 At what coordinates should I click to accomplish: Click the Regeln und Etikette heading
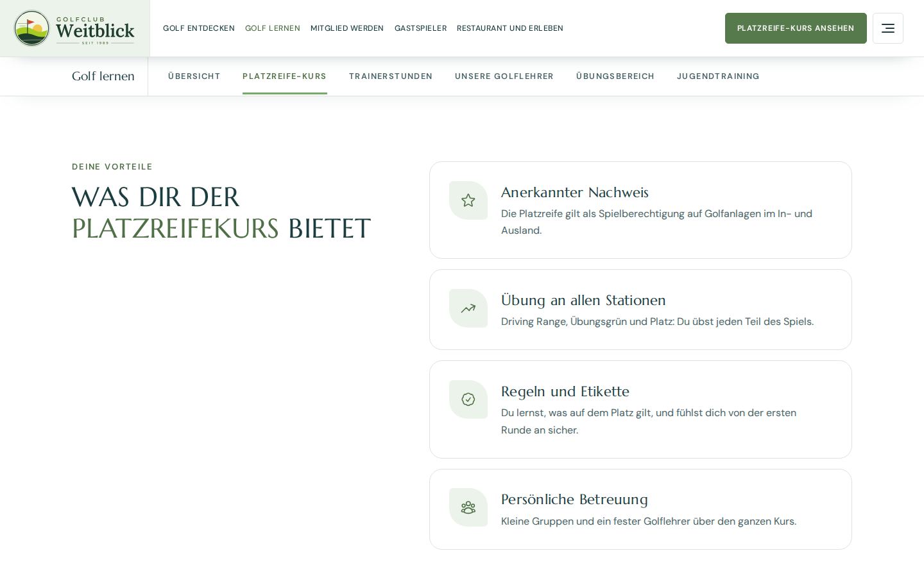[565, 391]
